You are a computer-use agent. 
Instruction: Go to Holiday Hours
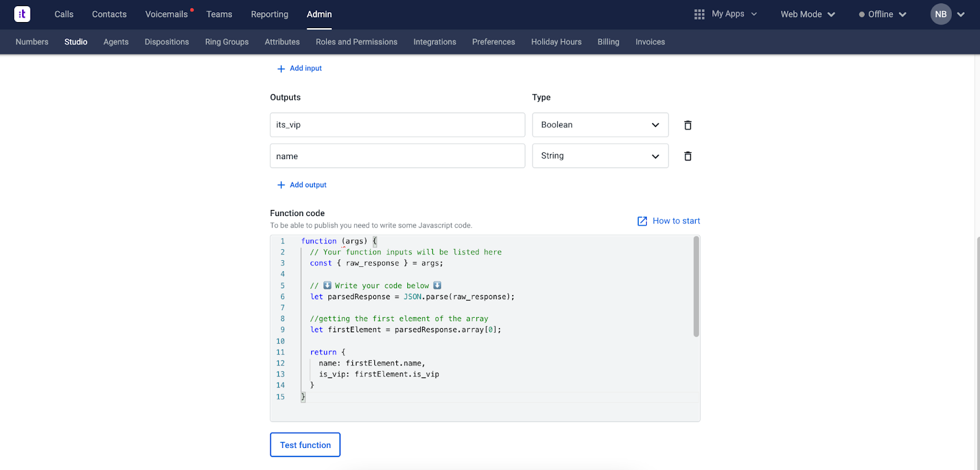pos(556,42)
